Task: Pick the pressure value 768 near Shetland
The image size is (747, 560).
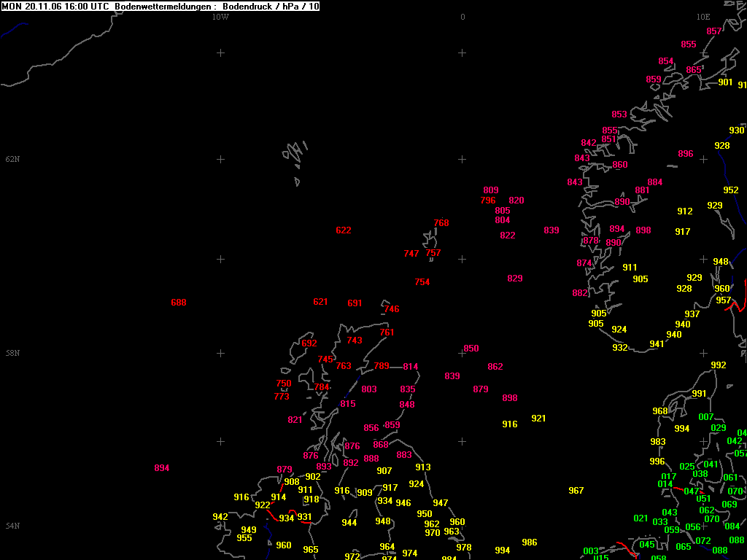Action: tap(441, 223)
